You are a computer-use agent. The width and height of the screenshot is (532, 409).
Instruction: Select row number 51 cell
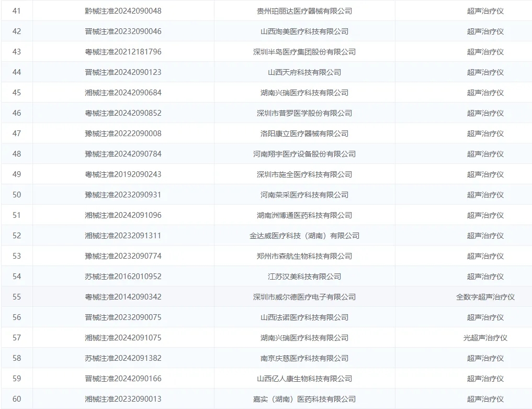(x=17, y=215)
